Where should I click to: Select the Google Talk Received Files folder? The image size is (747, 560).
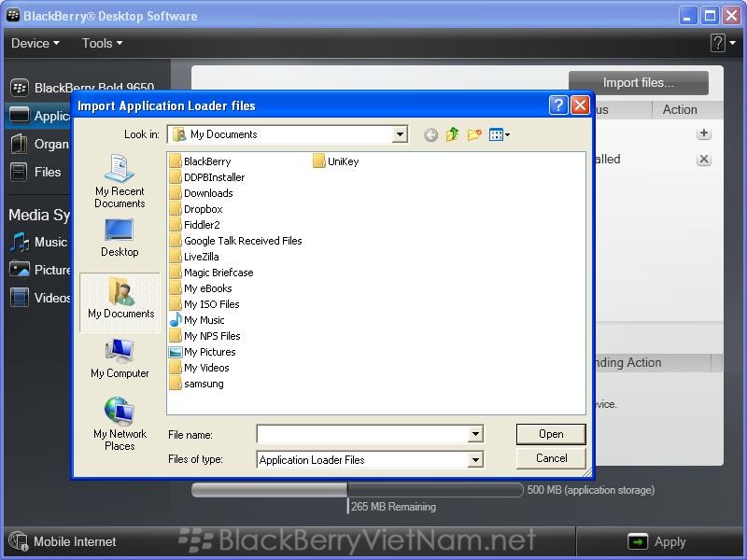(236, 241)
